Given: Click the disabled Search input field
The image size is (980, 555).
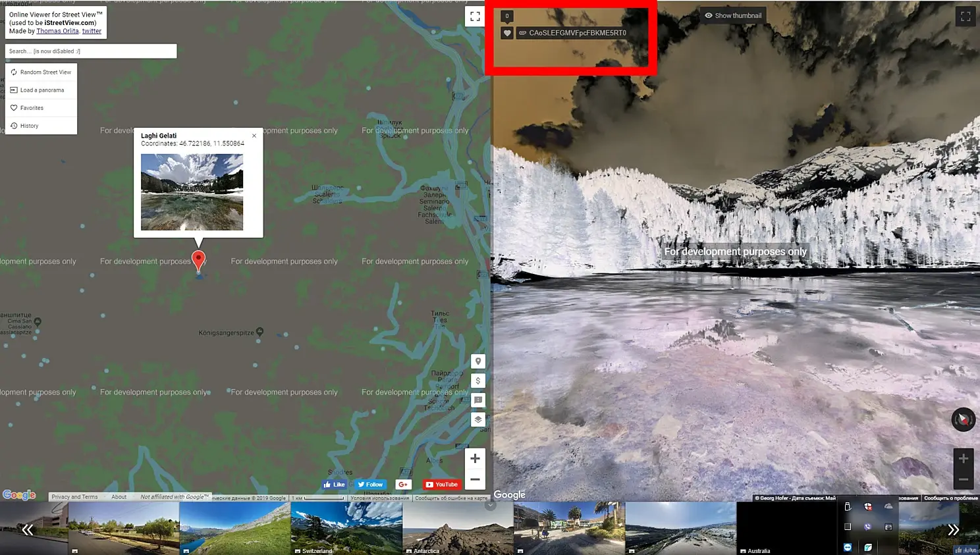Looking at the screenshot, I should click(91, 51).
